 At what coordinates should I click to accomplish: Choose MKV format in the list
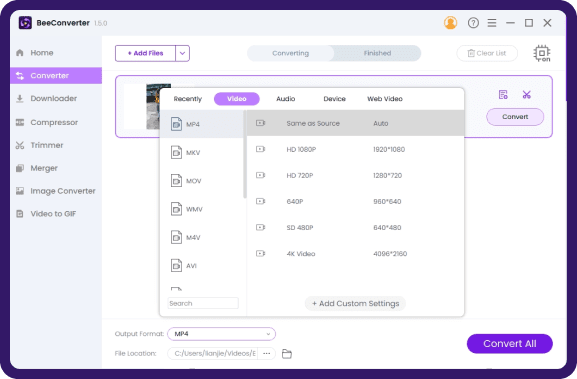tap(202, 152)
